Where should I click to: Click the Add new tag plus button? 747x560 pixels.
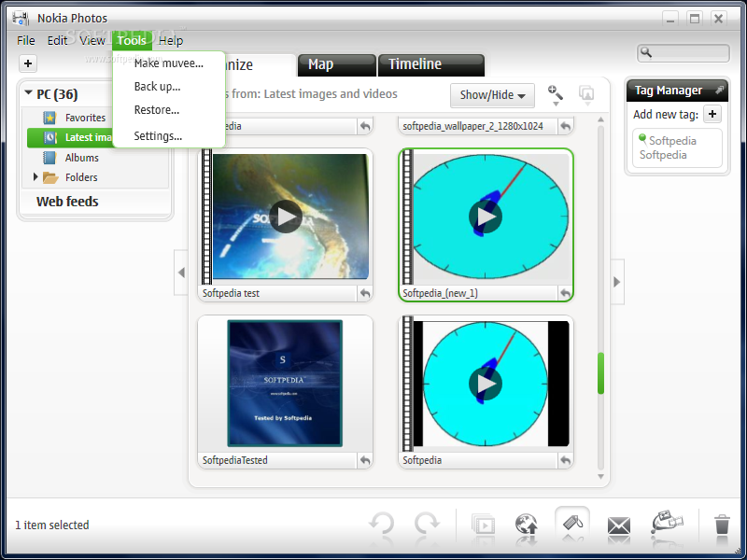point(712,114)
